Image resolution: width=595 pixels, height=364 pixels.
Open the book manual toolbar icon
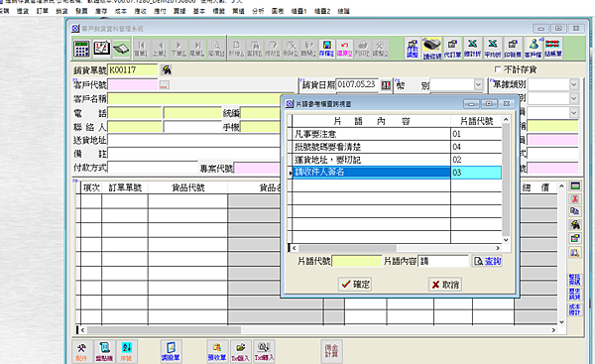click(x=121, y=49)
